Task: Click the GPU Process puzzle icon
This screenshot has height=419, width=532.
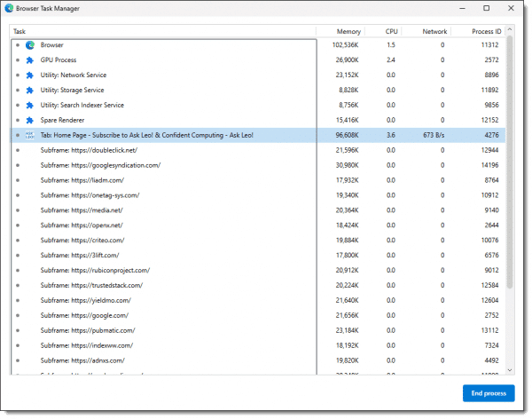Action: (30, 60)
